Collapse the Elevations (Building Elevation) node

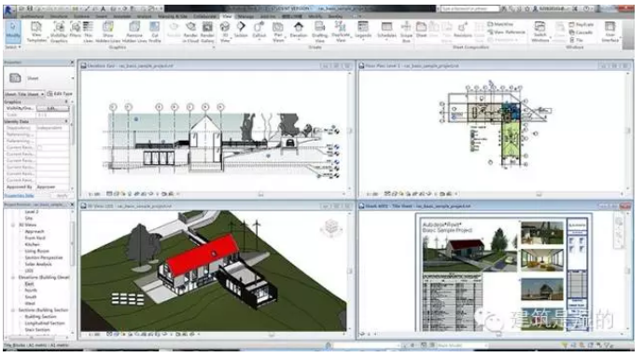click(13, 278)
